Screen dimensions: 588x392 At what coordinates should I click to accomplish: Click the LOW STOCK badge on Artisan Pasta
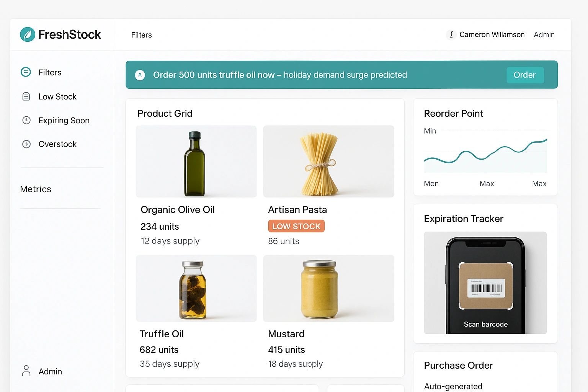tap(296, 226)
